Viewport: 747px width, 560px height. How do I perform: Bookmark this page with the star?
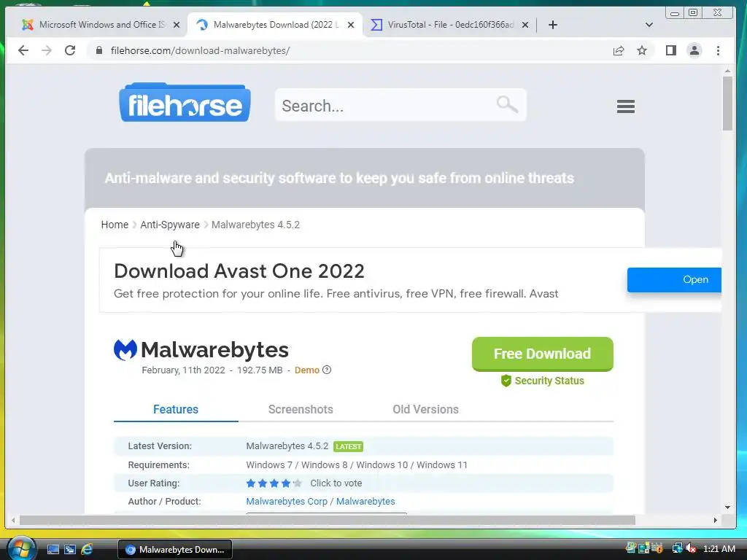(642, 50)
